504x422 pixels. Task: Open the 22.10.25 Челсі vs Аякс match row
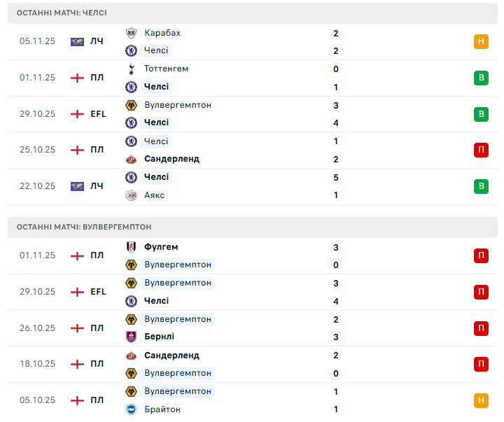[x=252, y=186]
